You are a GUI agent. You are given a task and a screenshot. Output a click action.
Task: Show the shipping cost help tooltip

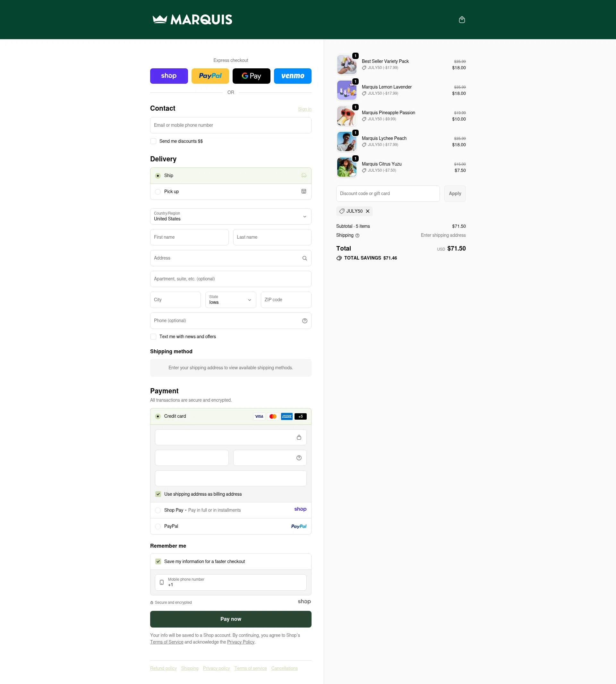coord(357,235)
